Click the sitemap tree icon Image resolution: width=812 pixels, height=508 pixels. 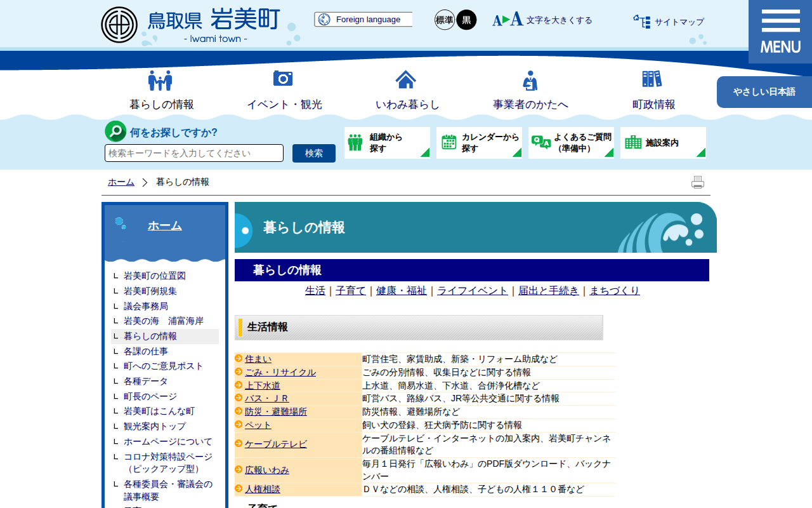641,22
